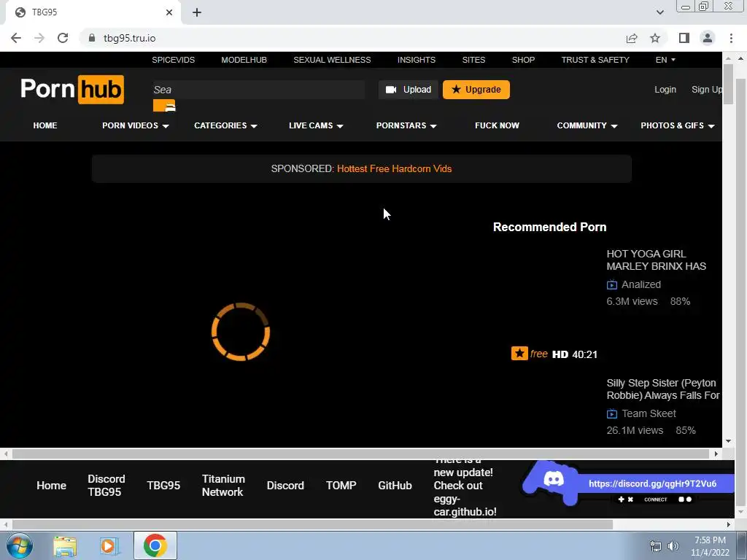Click GitHub in the bottom bar

395,486
